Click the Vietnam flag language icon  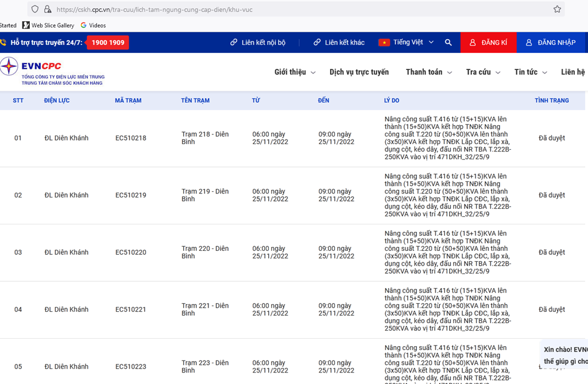click(x=384, y=42)
